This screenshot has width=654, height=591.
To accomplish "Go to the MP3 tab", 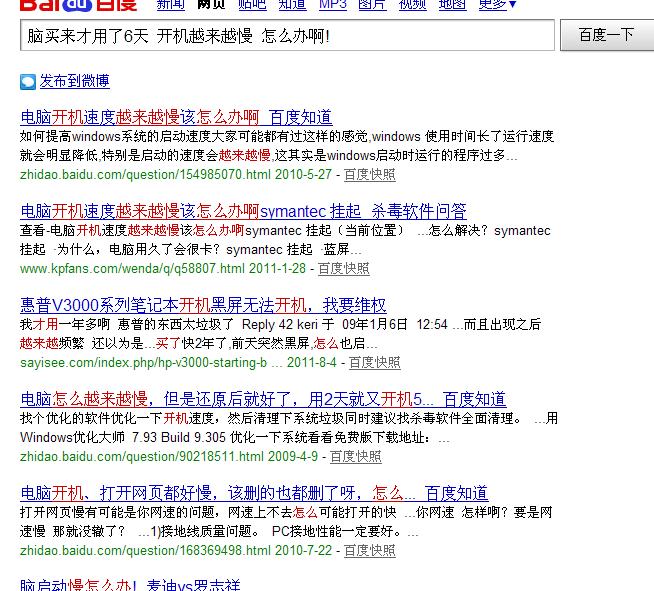I will click(x=333, y=5).
